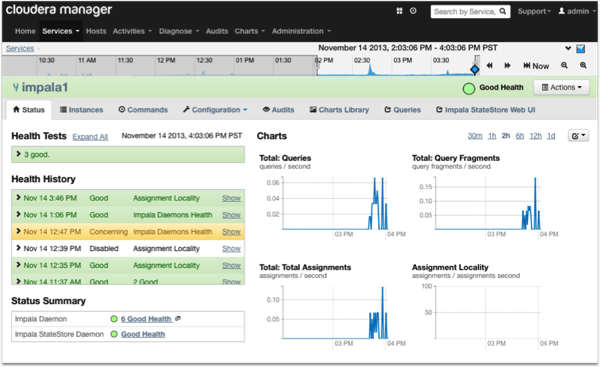
Task: Open the Charts Library tab
Action: pyautogui.click(x=339, y=110)
